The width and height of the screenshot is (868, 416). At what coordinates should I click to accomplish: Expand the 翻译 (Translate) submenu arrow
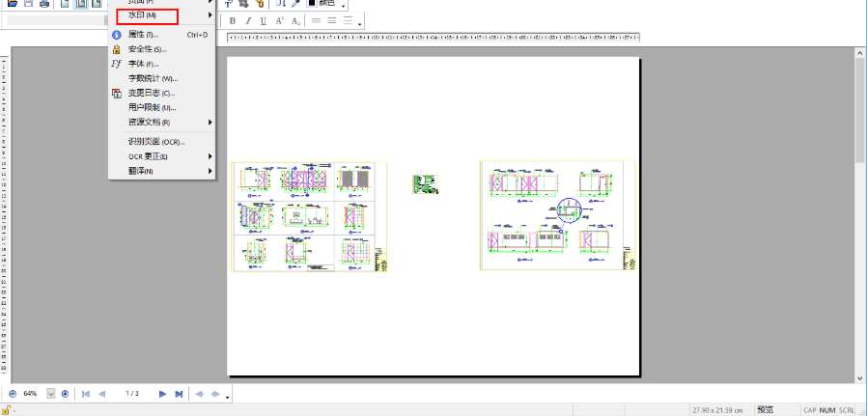[x=210, y=171]
